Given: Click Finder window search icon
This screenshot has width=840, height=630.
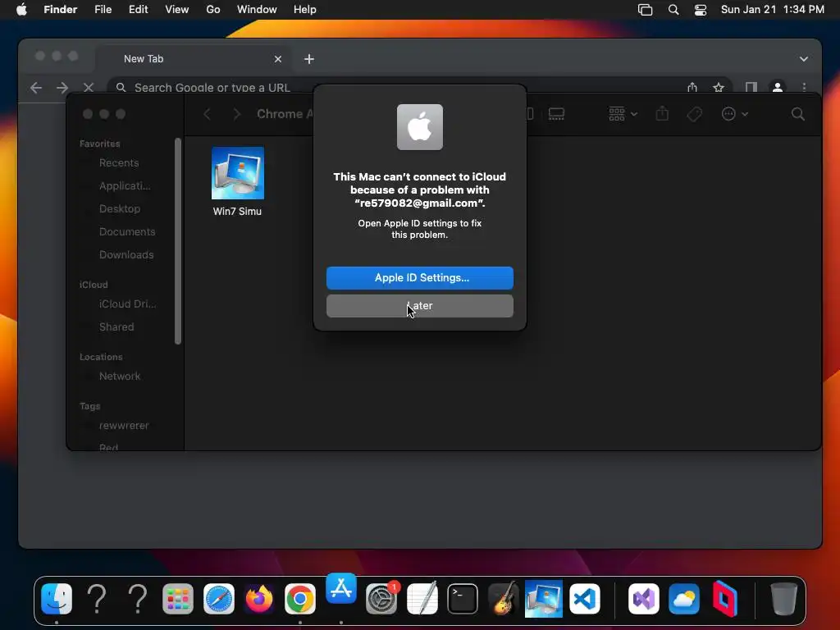Looking at the screenshot, I should click(x=797, y=113).
